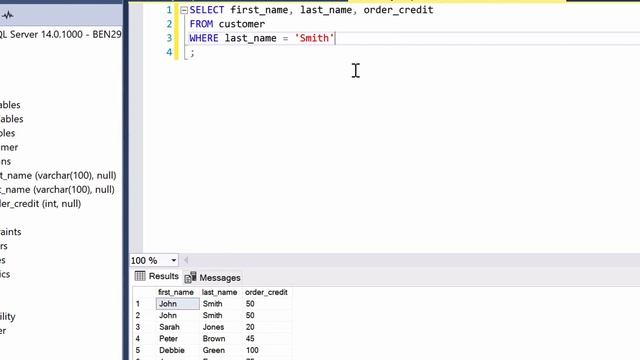This screenshot has width=640, height=360.
Task: Select result row number 5
Action: pos(138,350)
